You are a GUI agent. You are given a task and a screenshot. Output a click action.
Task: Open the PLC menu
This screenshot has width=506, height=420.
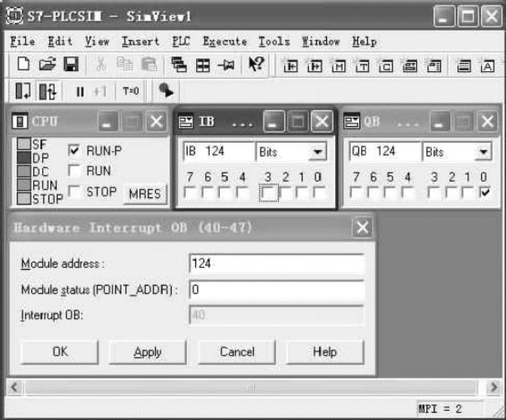[x=181, y=42]
